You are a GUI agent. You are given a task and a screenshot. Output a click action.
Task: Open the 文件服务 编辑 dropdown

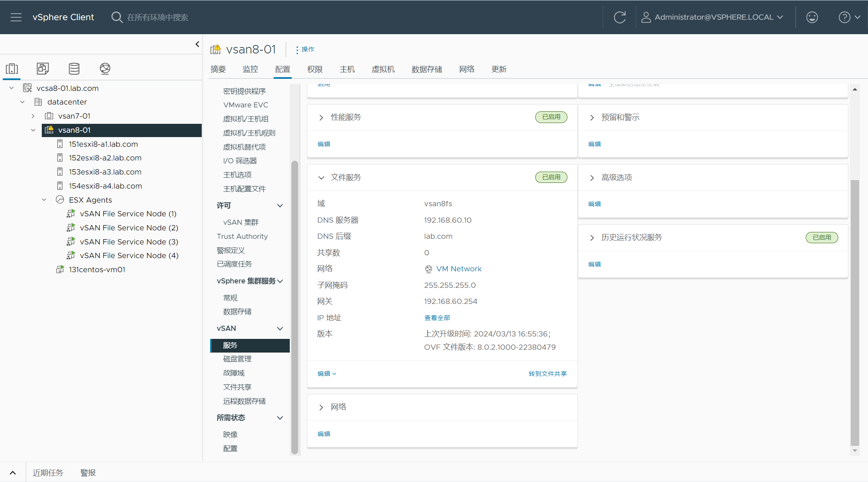coord(327,373)
